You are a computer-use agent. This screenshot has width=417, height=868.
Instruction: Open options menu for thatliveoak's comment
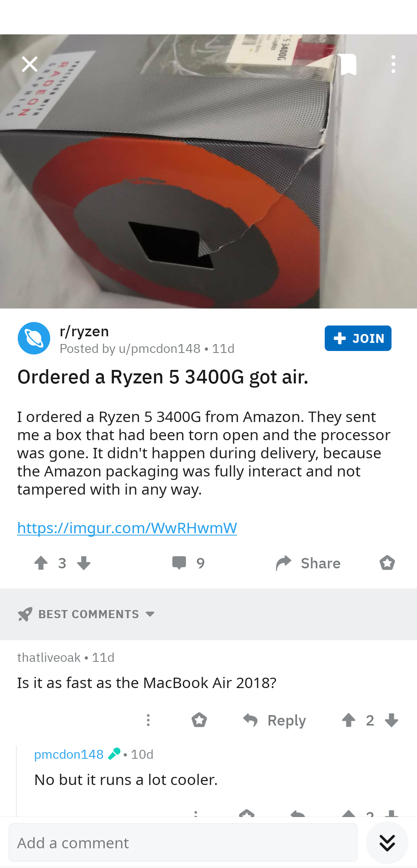[148, 720]
